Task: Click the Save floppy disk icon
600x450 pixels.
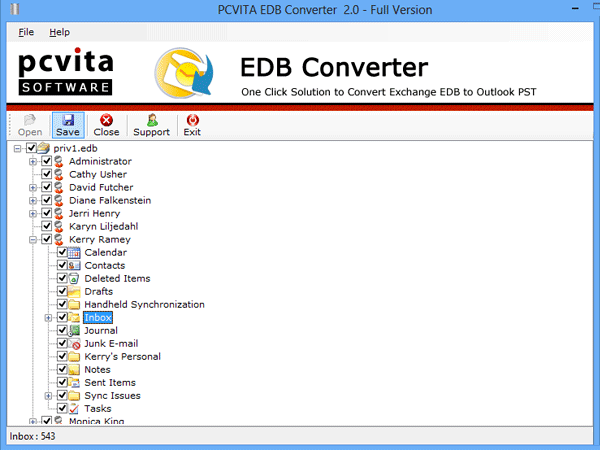Action: (68, 120)
